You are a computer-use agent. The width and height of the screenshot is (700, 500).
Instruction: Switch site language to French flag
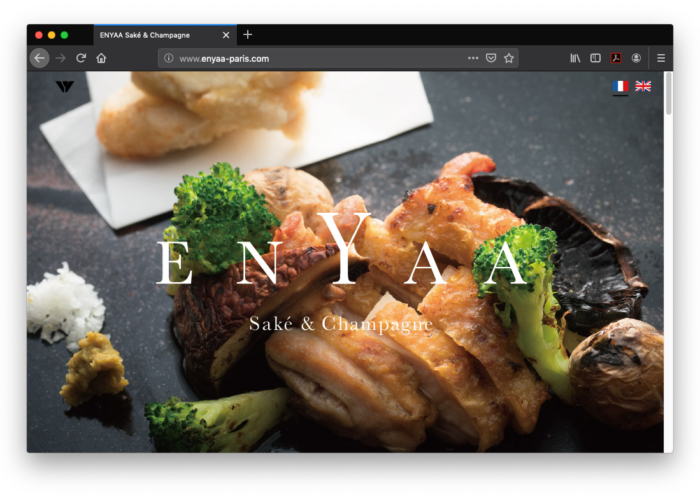[621, 87]
